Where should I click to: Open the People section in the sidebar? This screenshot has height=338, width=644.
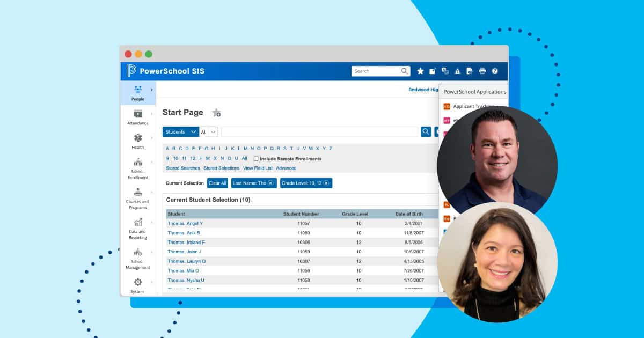click(x=137, y=92)
